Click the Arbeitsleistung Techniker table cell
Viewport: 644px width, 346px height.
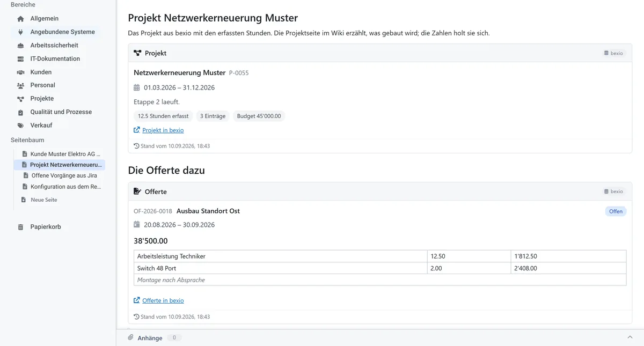[x=281, y=256]
